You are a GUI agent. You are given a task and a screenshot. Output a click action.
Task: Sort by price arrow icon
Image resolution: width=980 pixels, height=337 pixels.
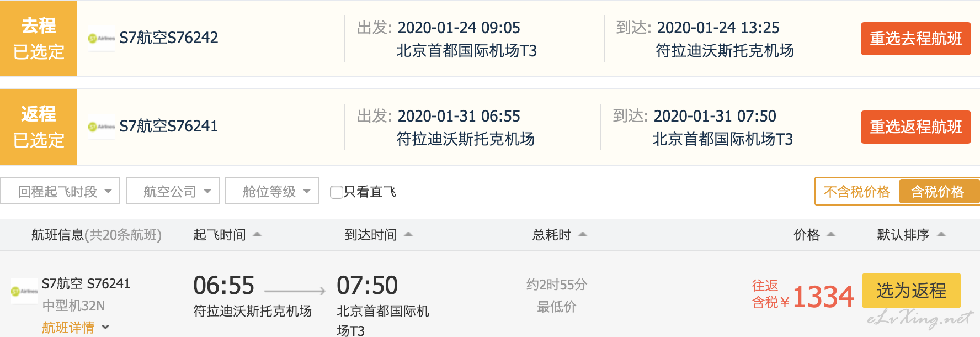(831, 235)
